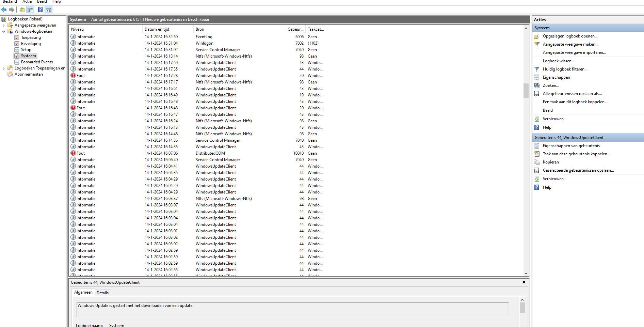Select the Service Control Manager event at 16:31:02

coord(197,50)
